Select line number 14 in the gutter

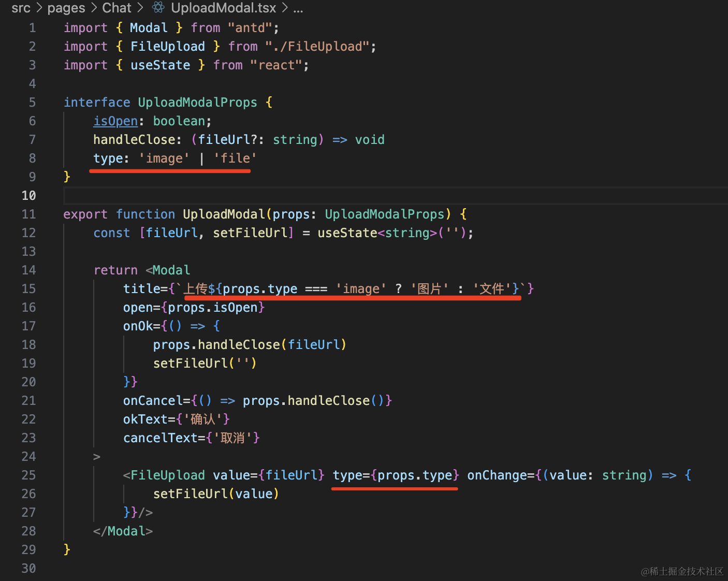pyautogui.click(x=29, y=270)
